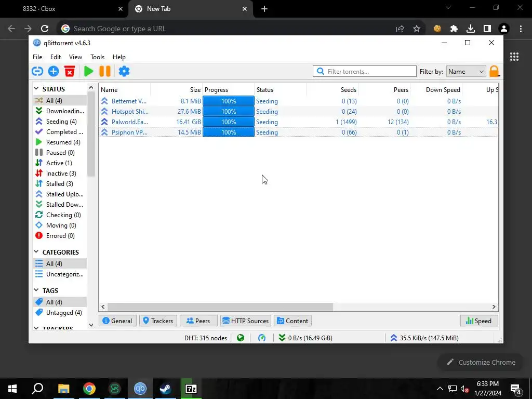This screenshot has height=399, width=532.
Task: Click the Palworld 100% progress bar
Action: click(229, 122)
